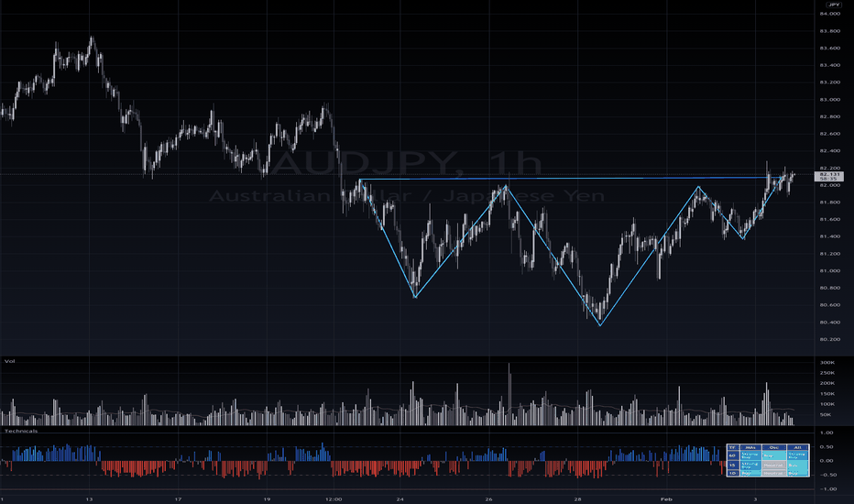Click the 19 date label on time axis
Image resolution: width=854 pixels, height=504 pixels.
267,499
